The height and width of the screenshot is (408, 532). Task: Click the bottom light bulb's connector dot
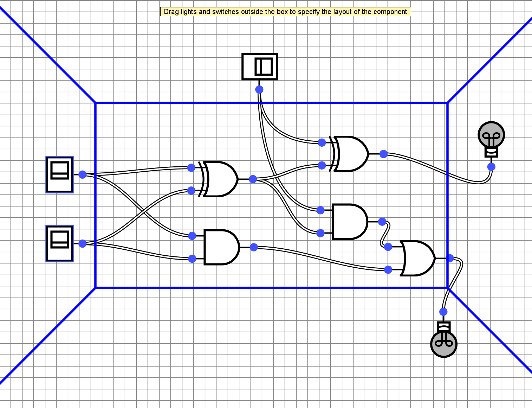pos(443,312)
